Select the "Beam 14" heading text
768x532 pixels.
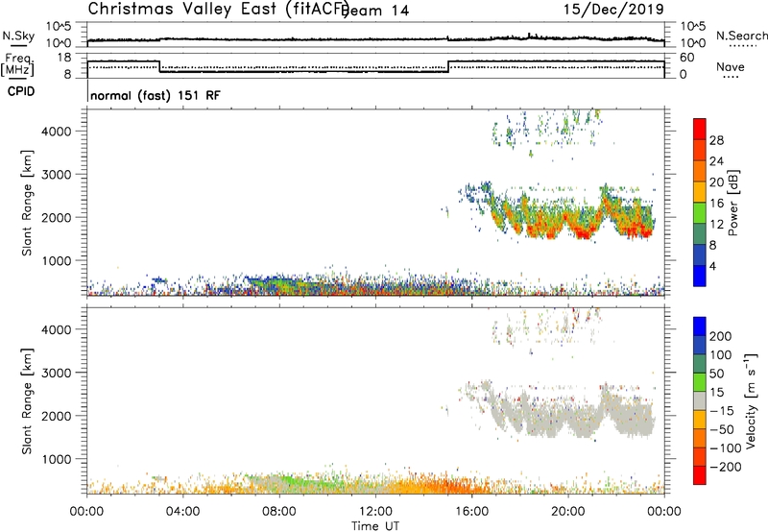[376, 11]
